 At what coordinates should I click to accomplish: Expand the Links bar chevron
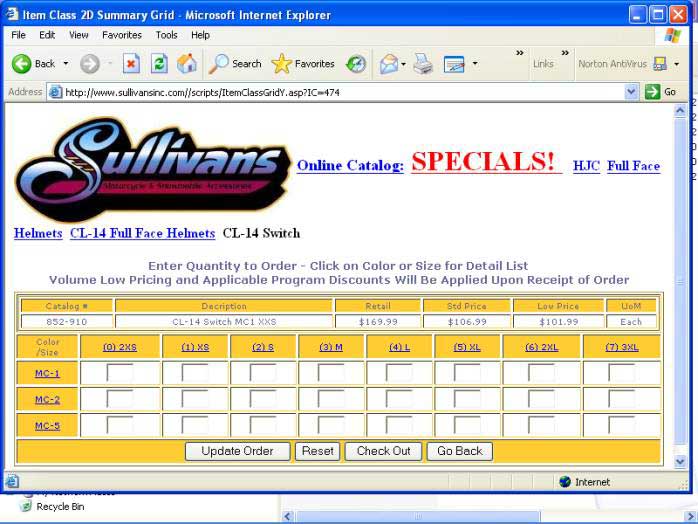565,53
